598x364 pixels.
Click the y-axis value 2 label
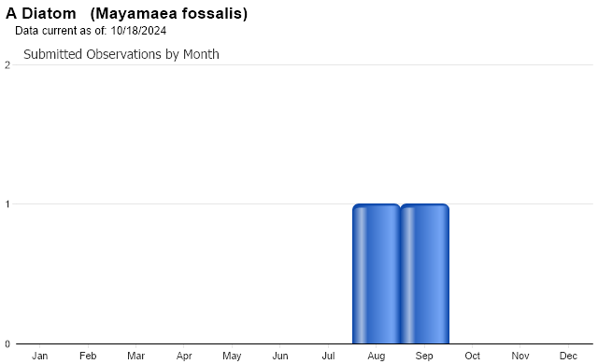7,65
